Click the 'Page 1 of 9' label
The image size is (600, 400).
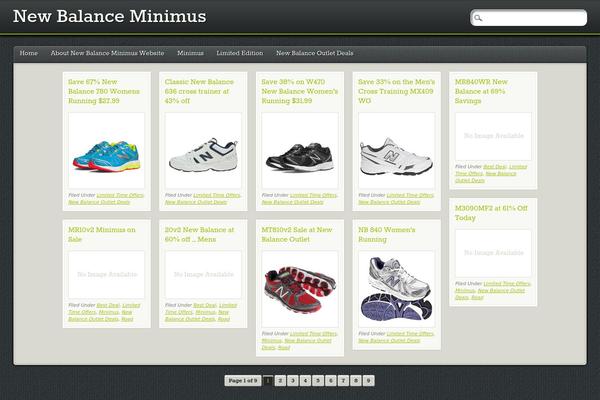point(243,380)
